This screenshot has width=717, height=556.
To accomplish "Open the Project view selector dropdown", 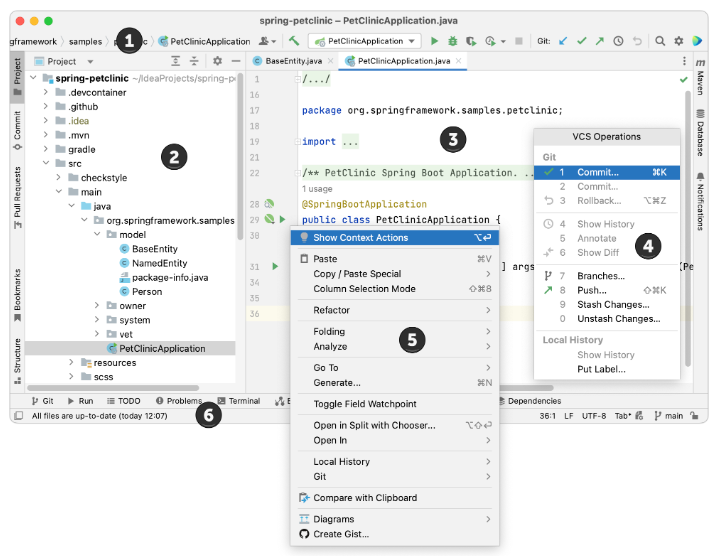I will tap(64, 61).
